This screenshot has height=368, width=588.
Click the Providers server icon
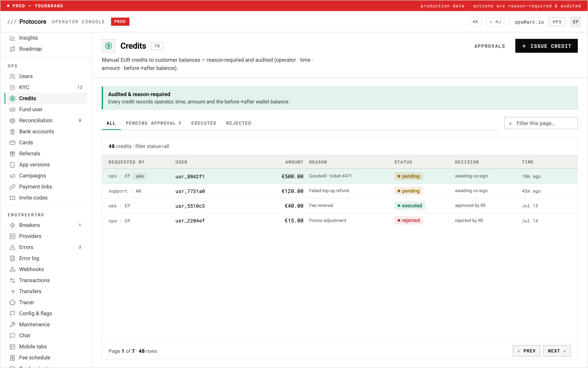point(12,236)
